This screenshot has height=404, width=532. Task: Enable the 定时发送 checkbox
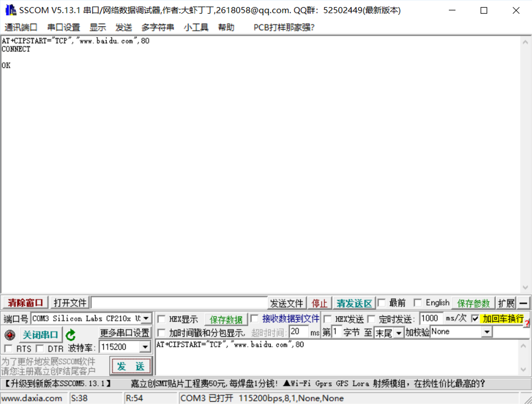pyautogui.click(x=371, y=319)
